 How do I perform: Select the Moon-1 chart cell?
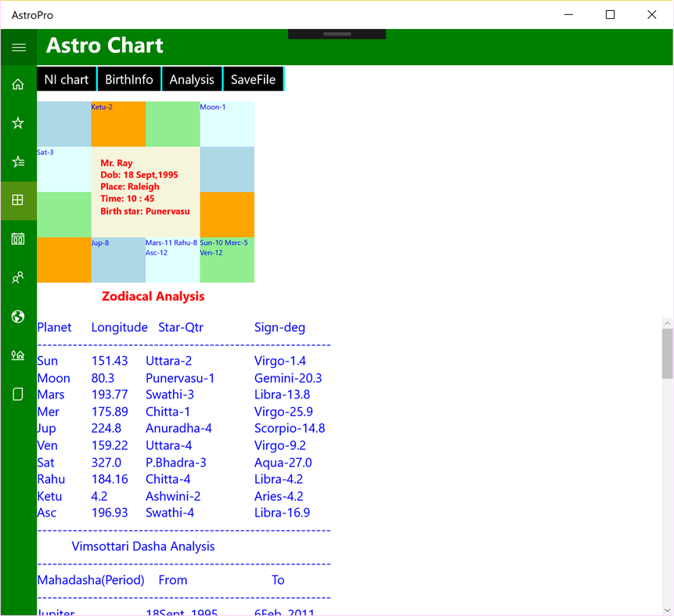coord(227,124)
